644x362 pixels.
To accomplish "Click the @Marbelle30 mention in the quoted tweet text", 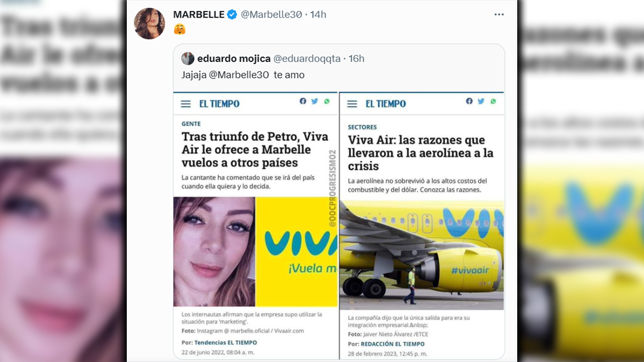I will (x=239, y=75).
